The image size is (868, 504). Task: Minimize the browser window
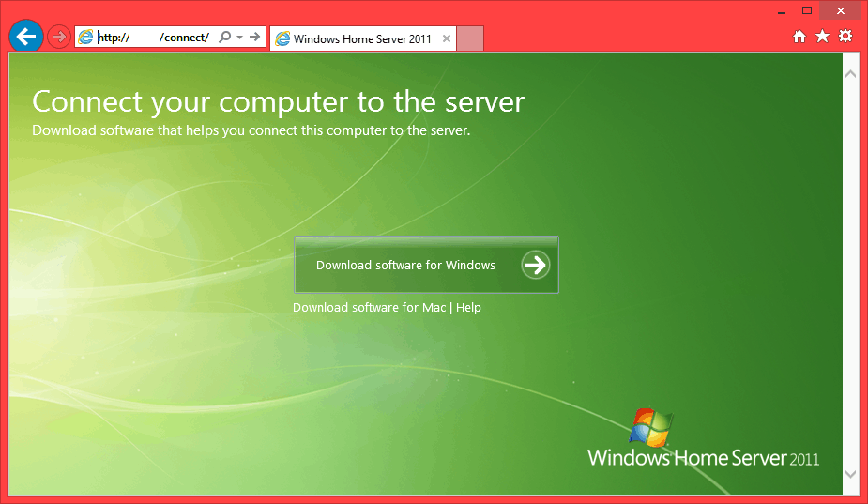point(782,11)
